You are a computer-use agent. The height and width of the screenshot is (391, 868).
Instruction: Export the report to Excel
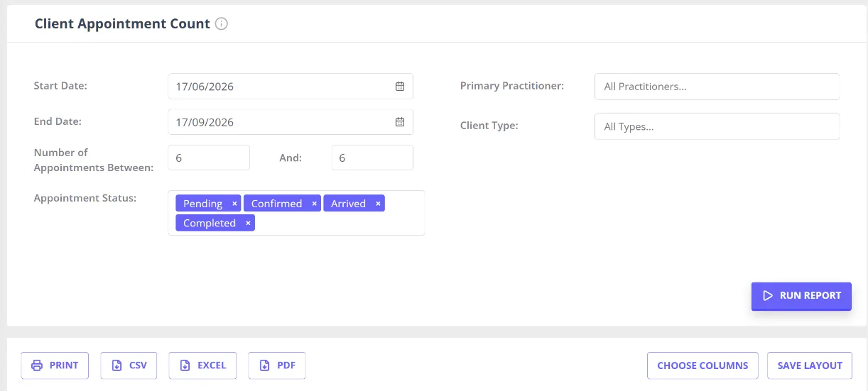pyautogui.click(x=202, y=365)
